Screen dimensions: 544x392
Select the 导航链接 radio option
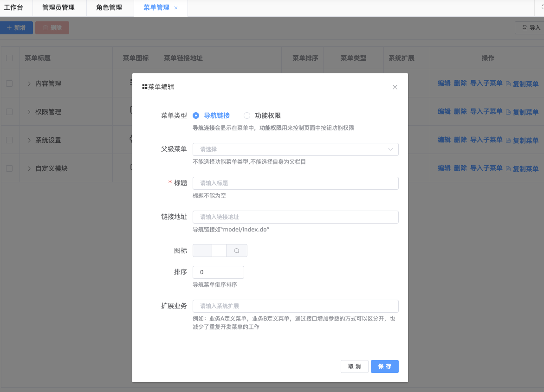(196, 116)
